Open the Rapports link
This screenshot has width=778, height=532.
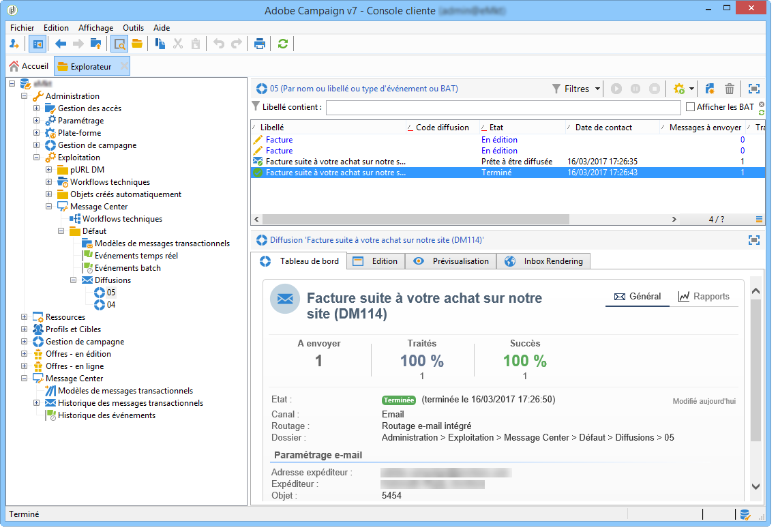click(704, 296)
